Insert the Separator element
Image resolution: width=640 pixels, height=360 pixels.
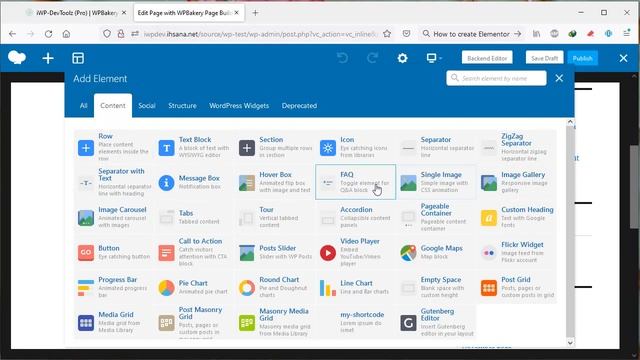(436, 147)
